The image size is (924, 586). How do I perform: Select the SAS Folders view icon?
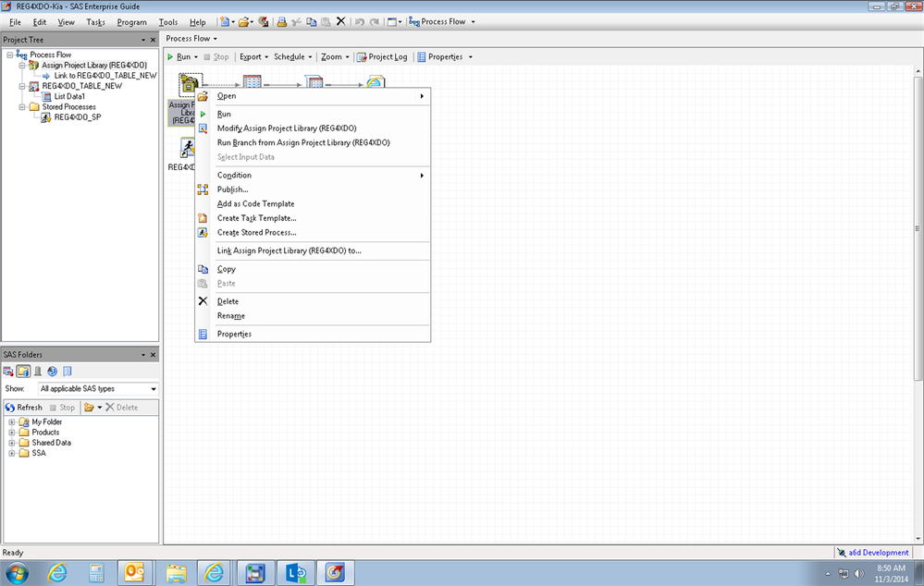point(23,371)
